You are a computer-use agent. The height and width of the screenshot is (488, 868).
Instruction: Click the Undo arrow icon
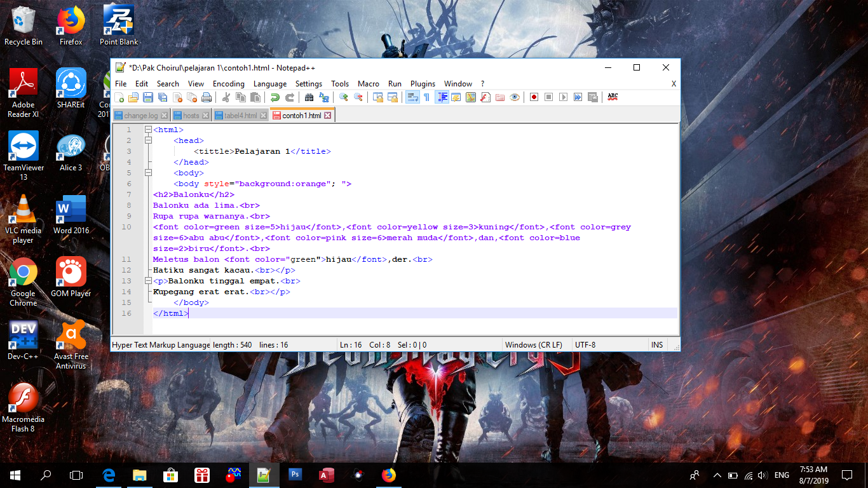pyautogui.click(x=275, y=97)
